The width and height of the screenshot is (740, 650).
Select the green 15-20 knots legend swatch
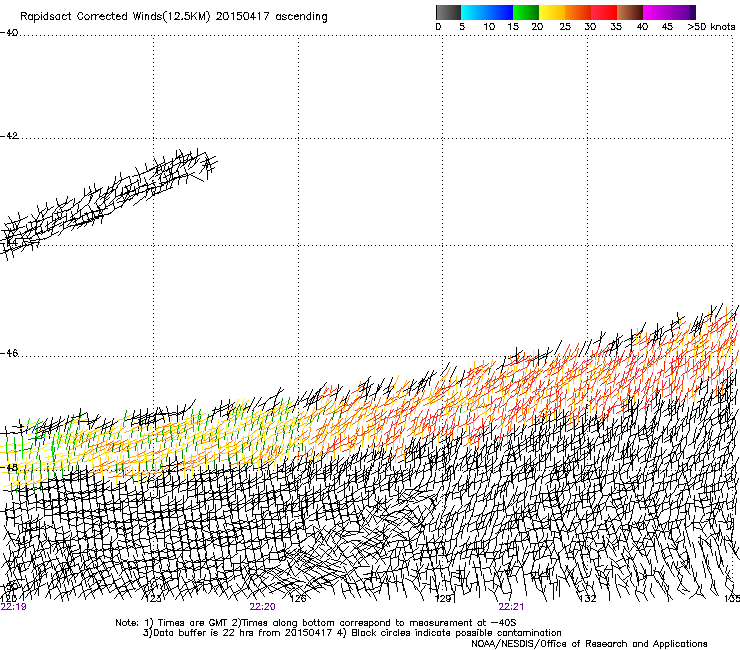pyautogui.click(x=526, y=12)
